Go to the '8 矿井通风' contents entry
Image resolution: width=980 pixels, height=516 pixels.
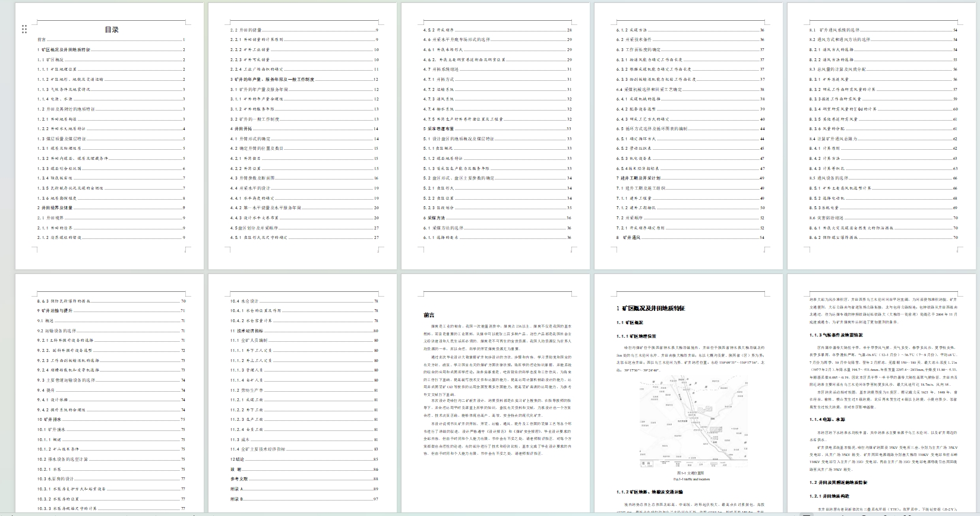(x=690, y=237)
